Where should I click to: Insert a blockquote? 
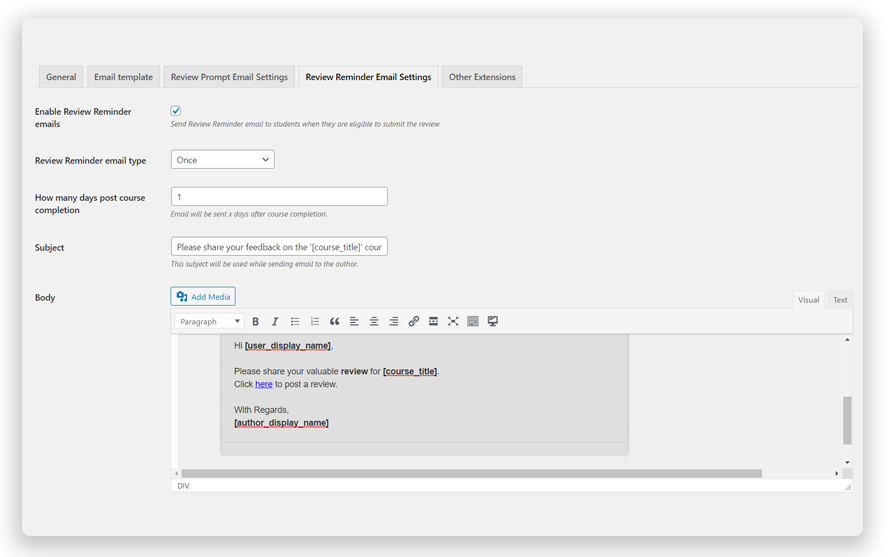pyautogui.click(x=335, y=322)
